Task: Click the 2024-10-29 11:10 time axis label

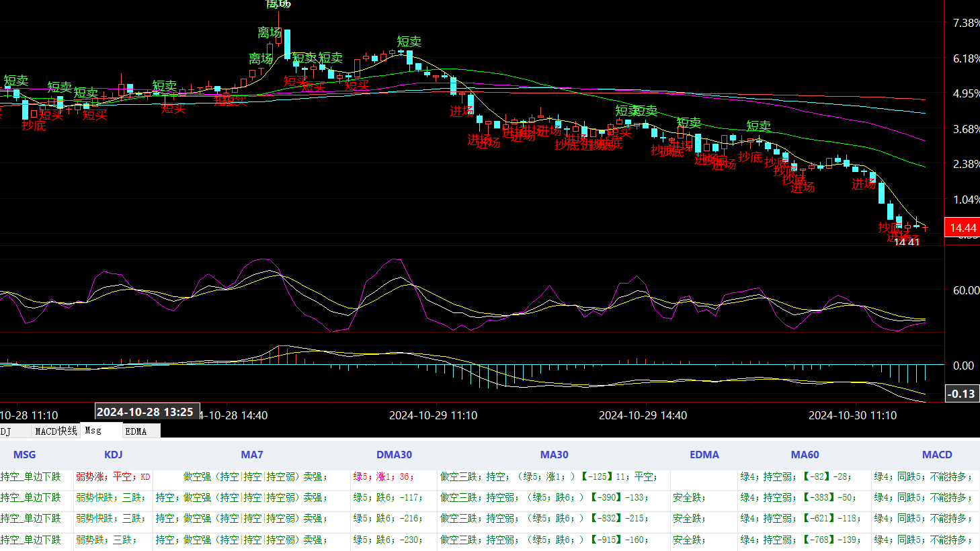Action: (434, 415)
